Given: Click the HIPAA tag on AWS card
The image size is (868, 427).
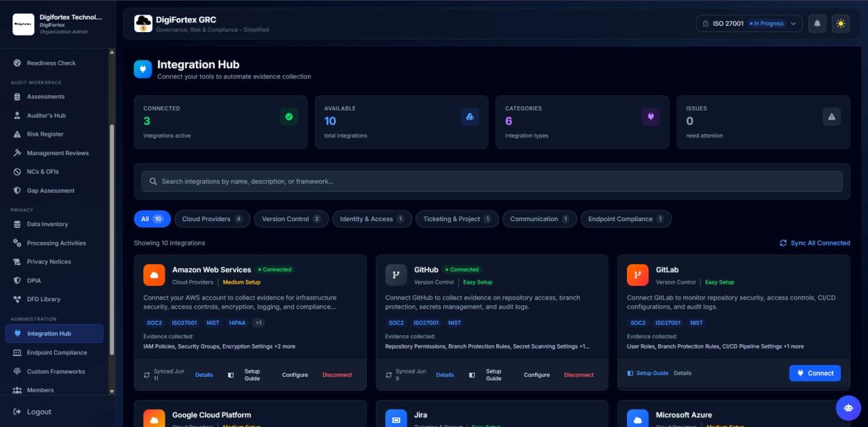Looking at the screenshot, I should (237, 323).
